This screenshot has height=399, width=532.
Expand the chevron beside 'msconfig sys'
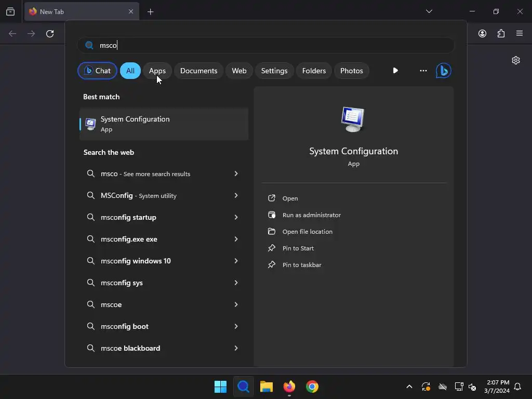[x=236, y=283]
